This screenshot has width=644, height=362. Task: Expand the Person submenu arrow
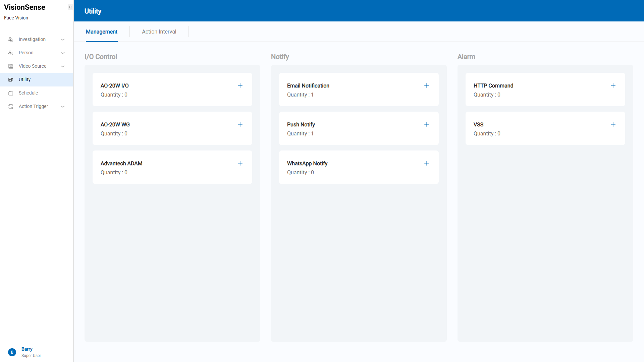coord(63,53)
